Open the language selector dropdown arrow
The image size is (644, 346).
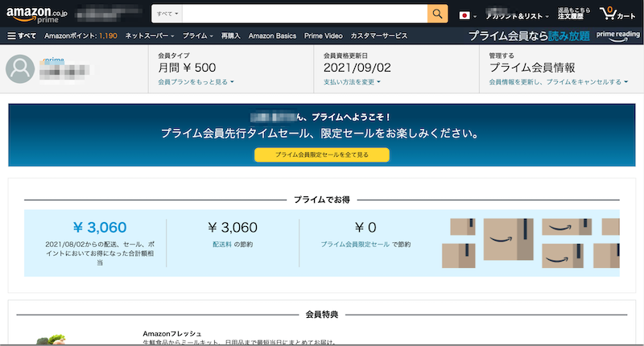[474, 16]
